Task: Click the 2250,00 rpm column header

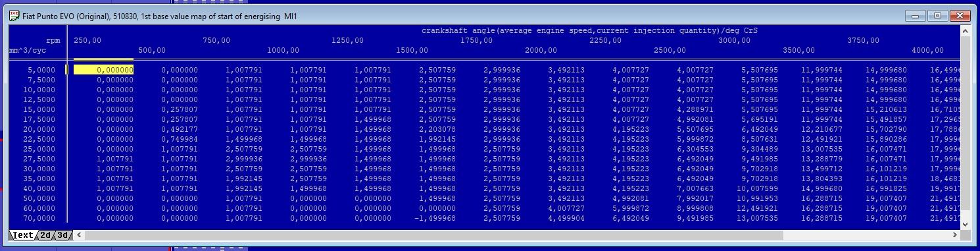Action: pyautogui.click(x=605, y=40)
